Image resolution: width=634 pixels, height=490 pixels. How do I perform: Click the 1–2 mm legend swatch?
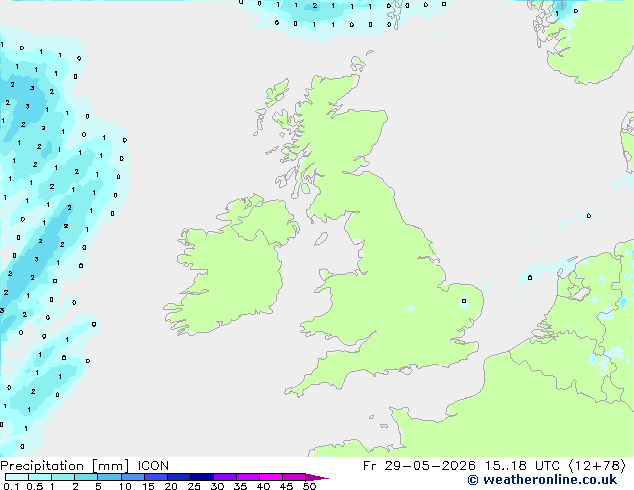pyautogui.click(x=63, y=477)
